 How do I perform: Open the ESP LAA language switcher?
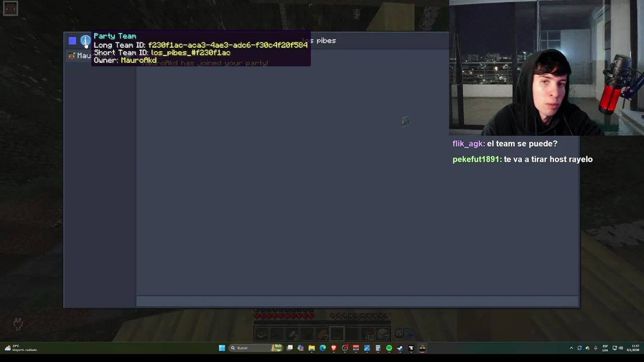[605, 348]
